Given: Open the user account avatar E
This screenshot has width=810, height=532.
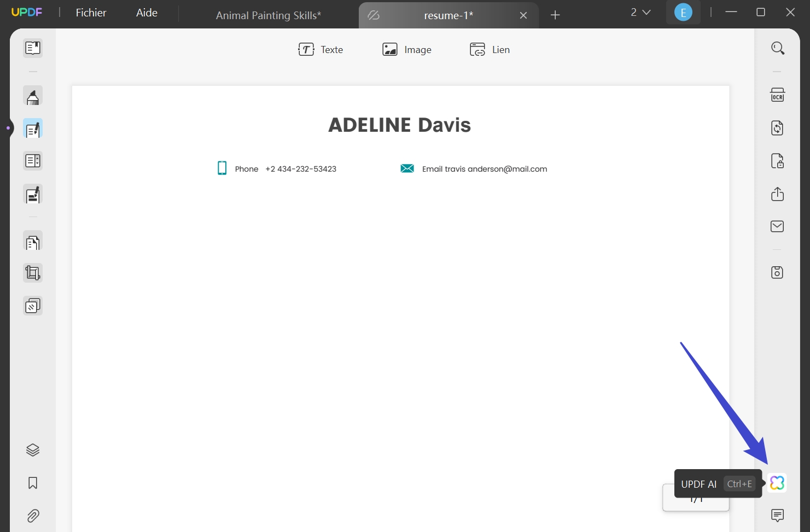Looking at the screenshot, I should pos(683,12).
